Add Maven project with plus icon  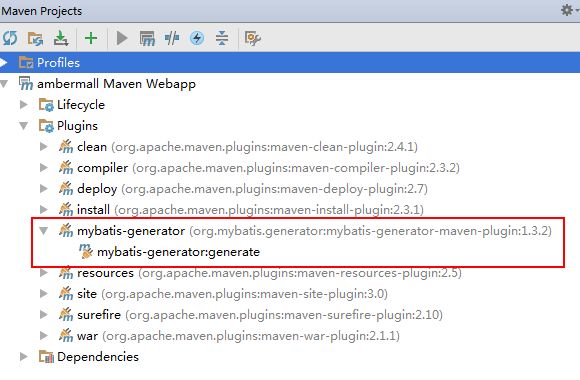(x=91, y=38)
